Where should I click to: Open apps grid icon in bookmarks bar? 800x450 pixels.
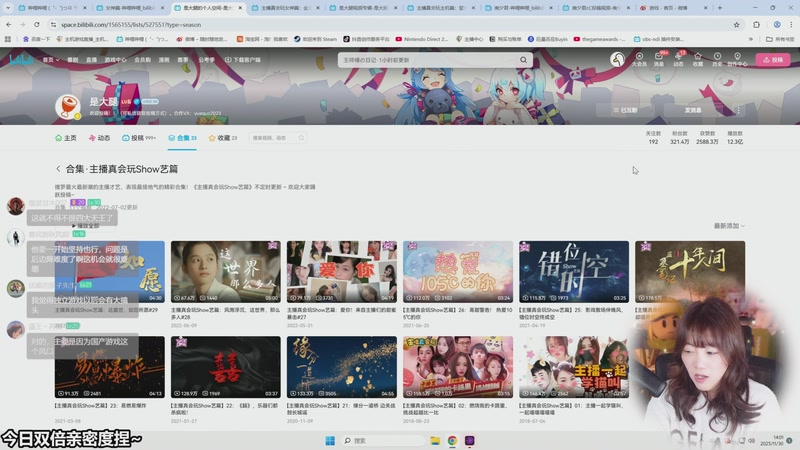point(7,39)
